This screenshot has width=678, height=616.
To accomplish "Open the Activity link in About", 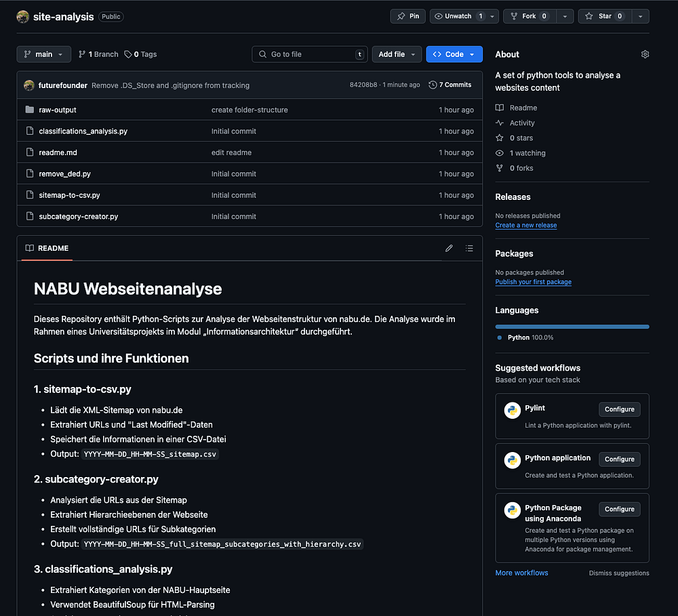I will pos(515,123).
